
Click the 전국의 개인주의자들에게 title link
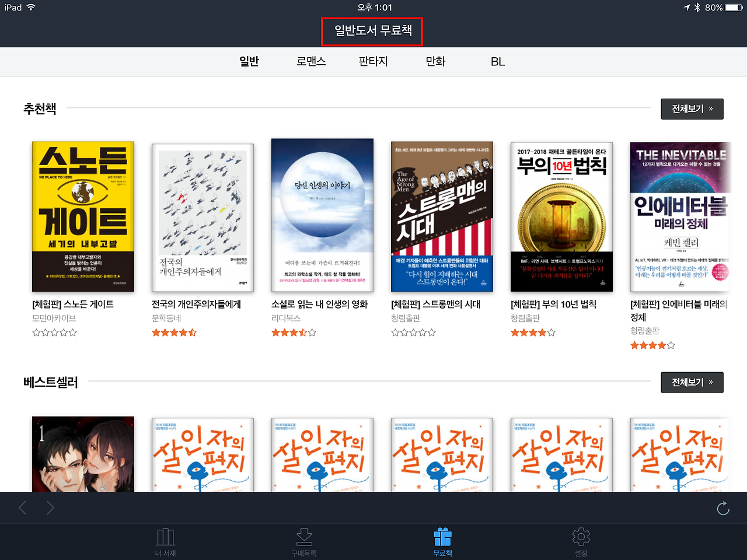click(x=196, y=304)
